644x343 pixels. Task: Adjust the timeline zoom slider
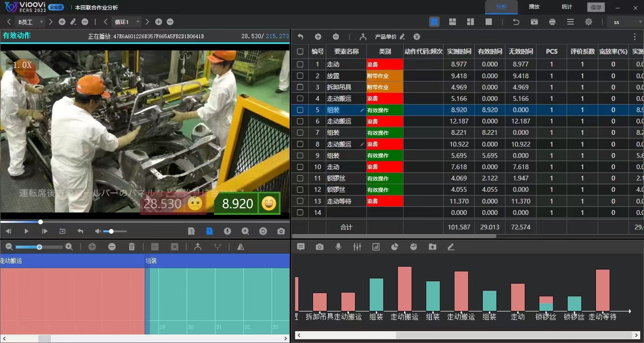coord(39,247)
